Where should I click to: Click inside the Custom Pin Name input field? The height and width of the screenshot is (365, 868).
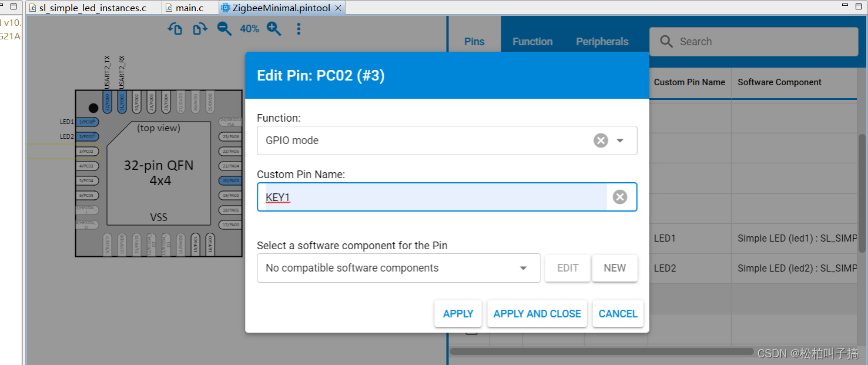(x=411, y=196)
